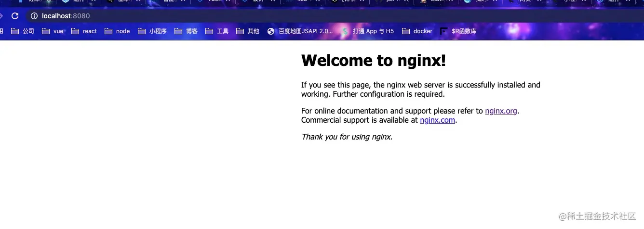Open the 打通 App 与 H5 bookmark

pos(367,31)
